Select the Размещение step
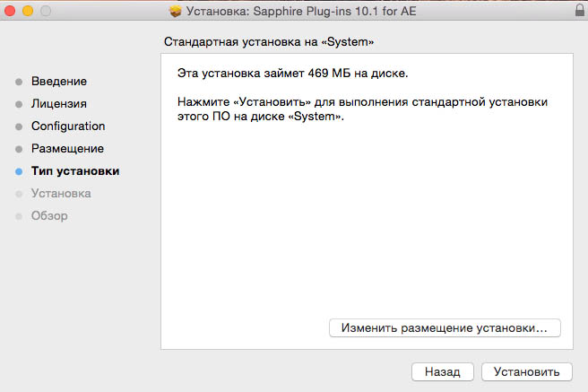 coord(67,149)
